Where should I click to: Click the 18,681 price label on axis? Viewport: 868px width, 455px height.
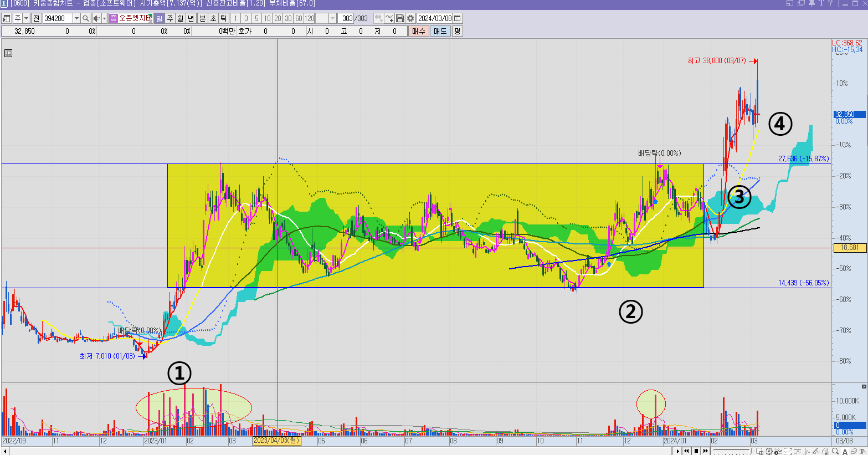850,248
